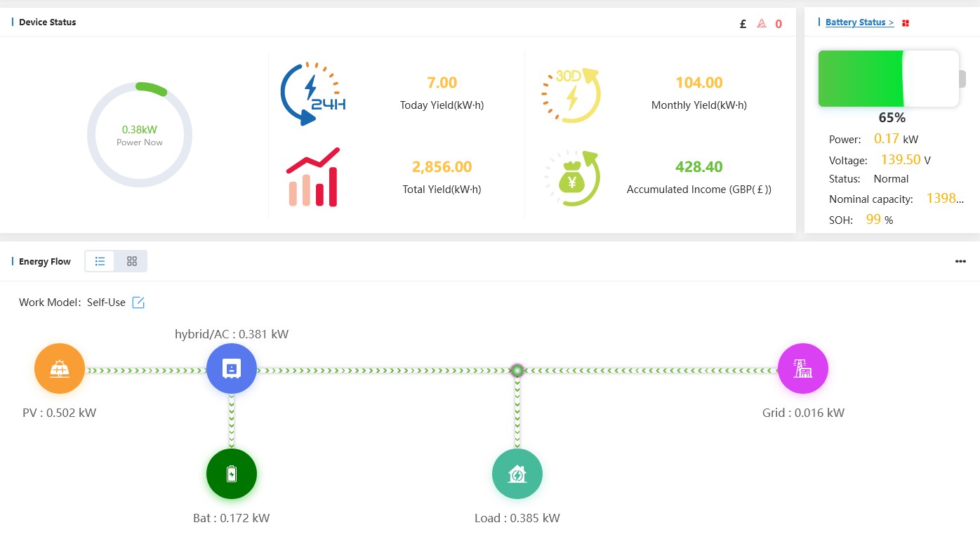Click the battery charge level bar
The height and width of the screenshot is (551, 980).
click(889, 79)
